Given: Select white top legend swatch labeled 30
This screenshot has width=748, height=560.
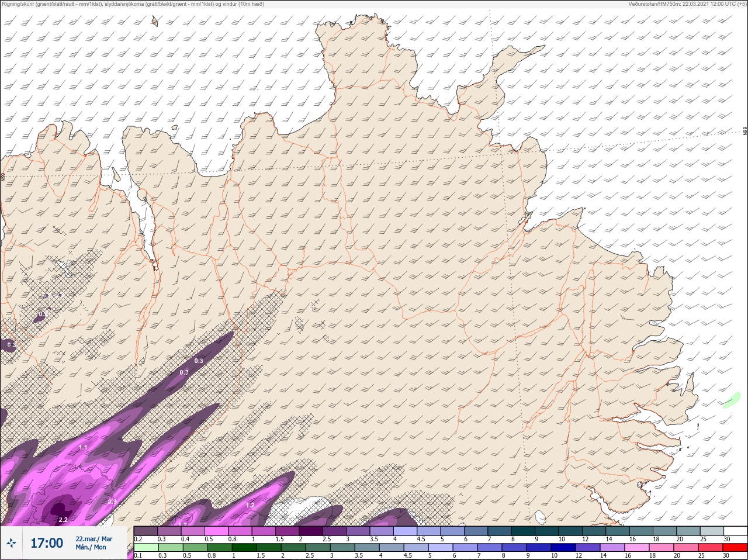Looking at the screenshot, I should (x=735, y=531).
